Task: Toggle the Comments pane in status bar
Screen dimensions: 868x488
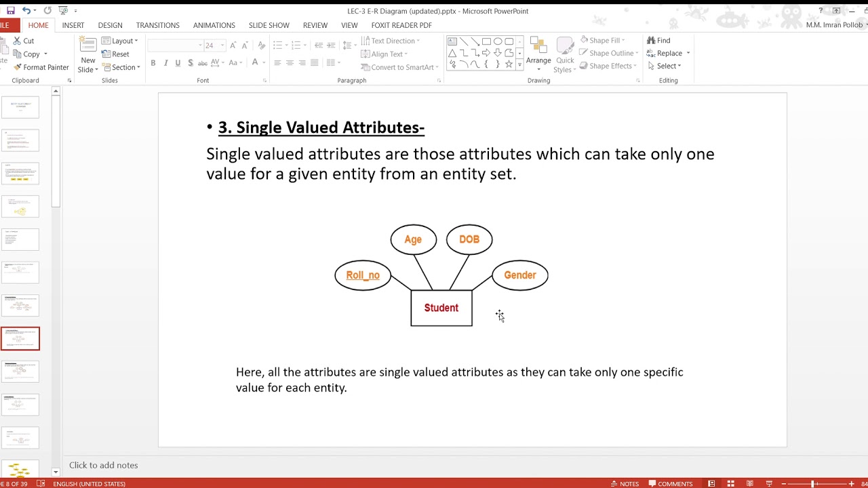Action: point(670,483)
